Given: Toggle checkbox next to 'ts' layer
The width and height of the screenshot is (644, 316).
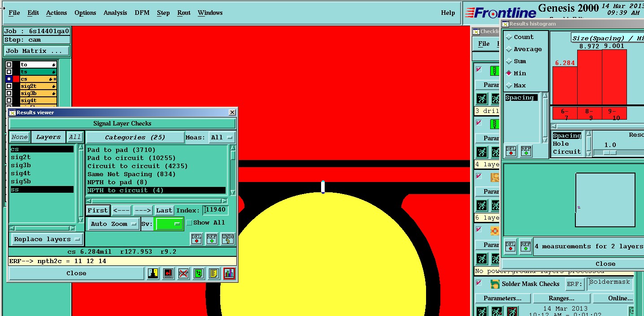Looking at the screenshot, I should coord(9,72).
